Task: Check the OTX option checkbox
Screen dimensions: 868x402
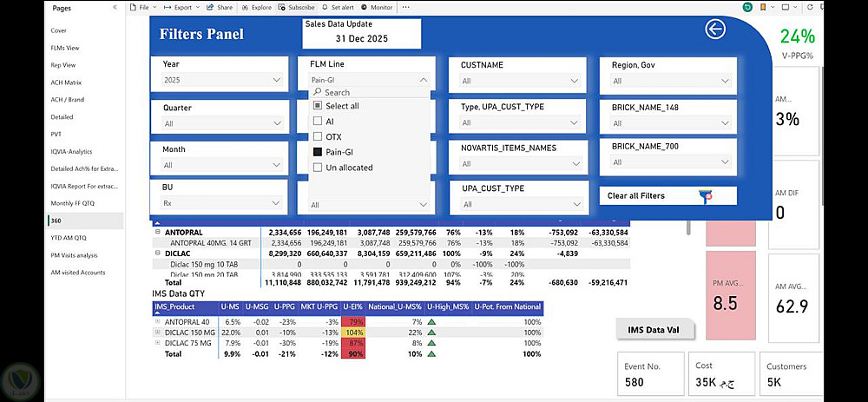Action: click(x=318, y=136)
